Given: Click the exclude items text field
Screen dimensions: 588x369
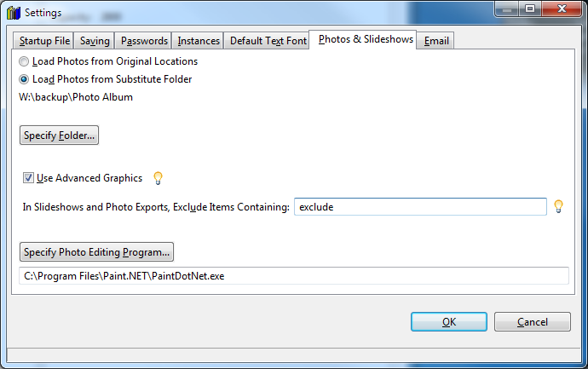Looking at the screenshot, I should [419, 207].
